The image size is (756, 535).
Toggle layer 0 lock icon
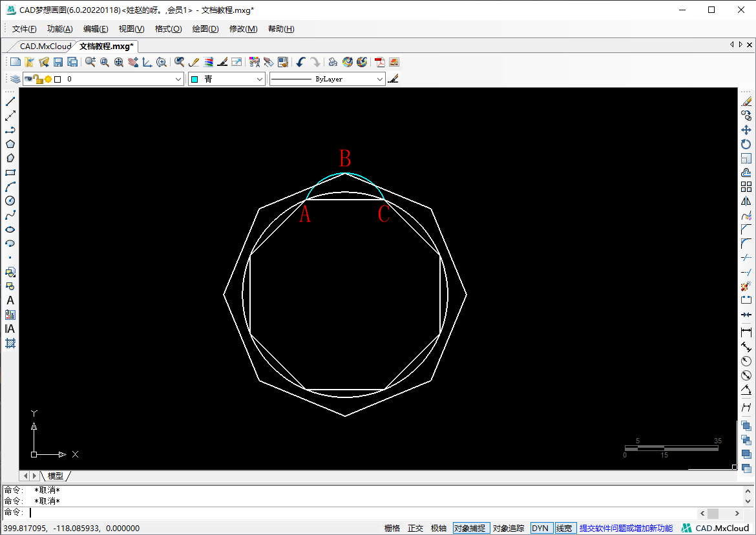point(39,79)
